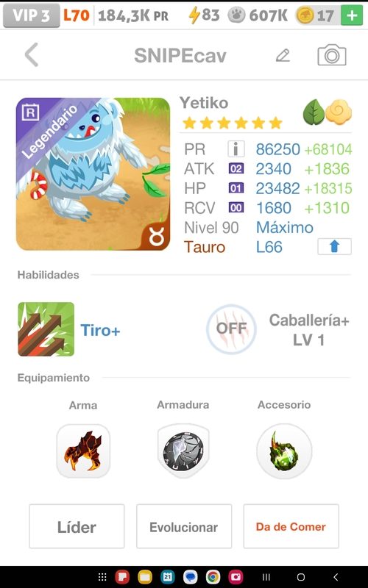
Task: Select the Accesorio green orb slot
Action: pos(284,451)
